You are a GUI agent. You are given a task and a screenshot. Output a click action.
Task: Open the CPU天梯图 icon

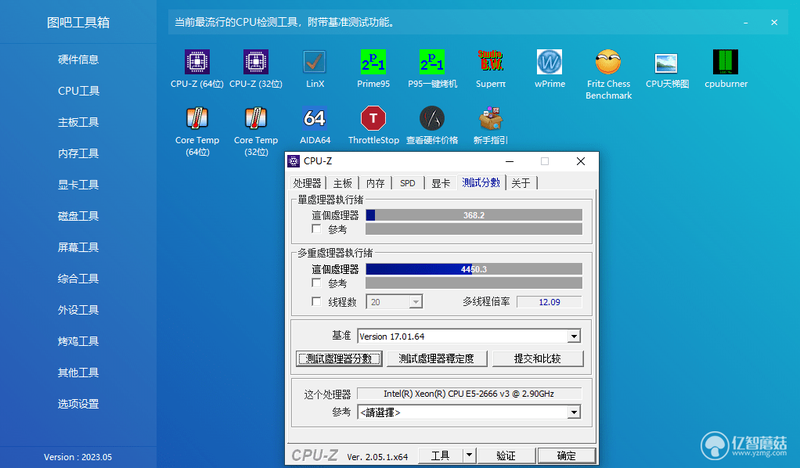(x=666, y=62)
